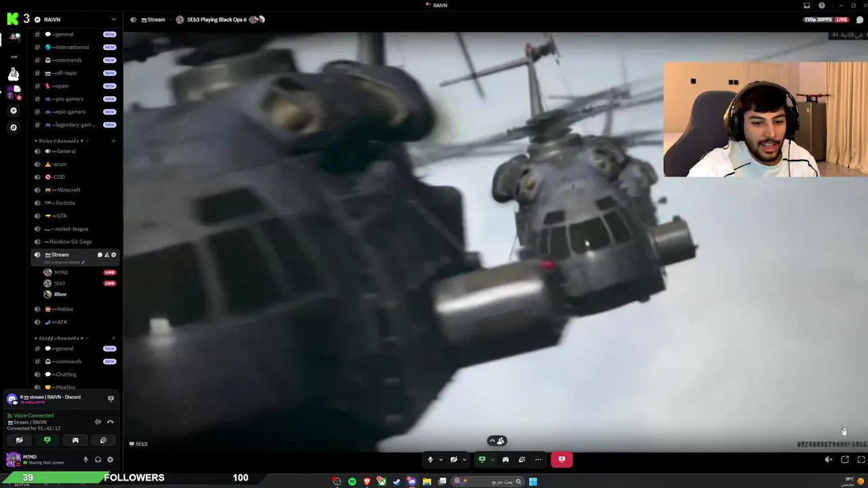This screenshot has height=488, width=868.
Task: Open screen share options chevron
Action: click(492, 460)
